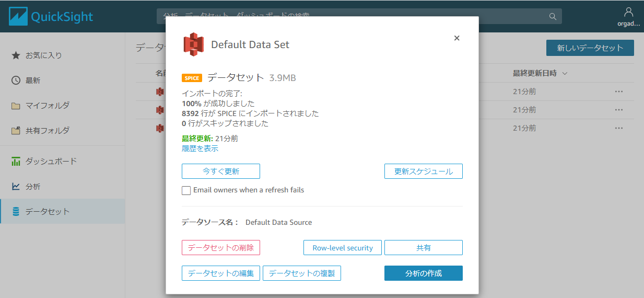Click the 8392 行 import line
The width and height of the screenshot is (644, 298).
click(x=250, y=113)
